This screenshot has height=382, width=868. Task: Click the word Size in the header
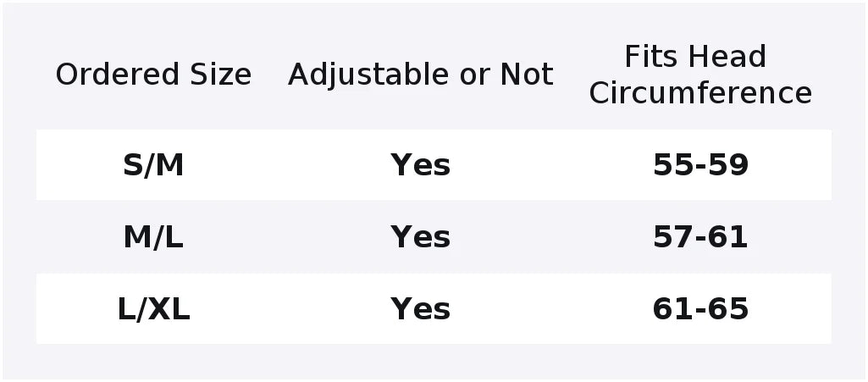pos(221,75)
